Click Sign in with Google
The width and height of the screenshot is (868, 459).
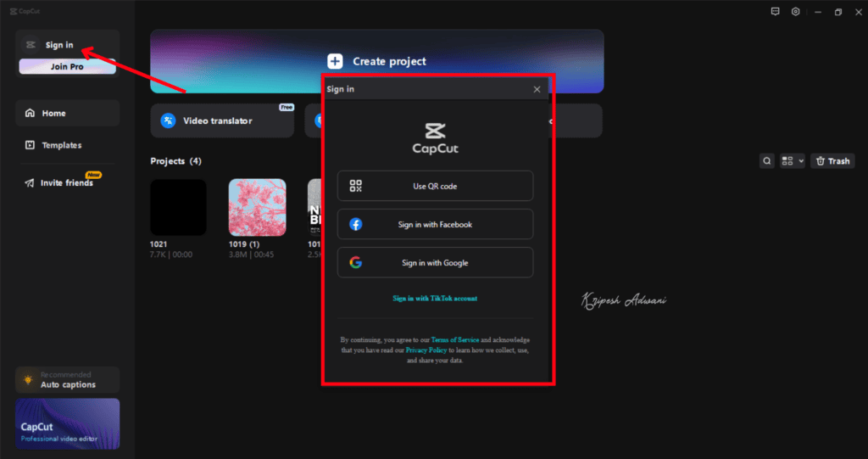(x=435, y=263)
